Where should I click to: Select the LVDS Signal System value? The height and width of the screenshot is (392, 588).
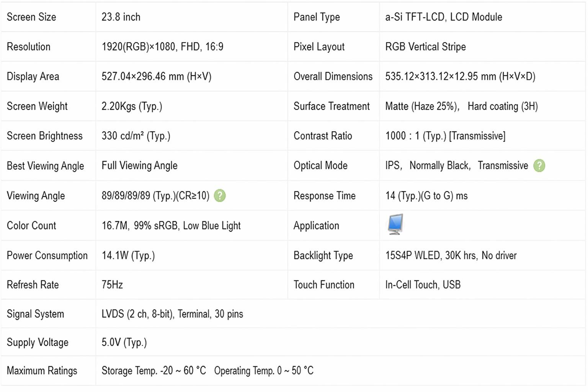click(172, 314)
